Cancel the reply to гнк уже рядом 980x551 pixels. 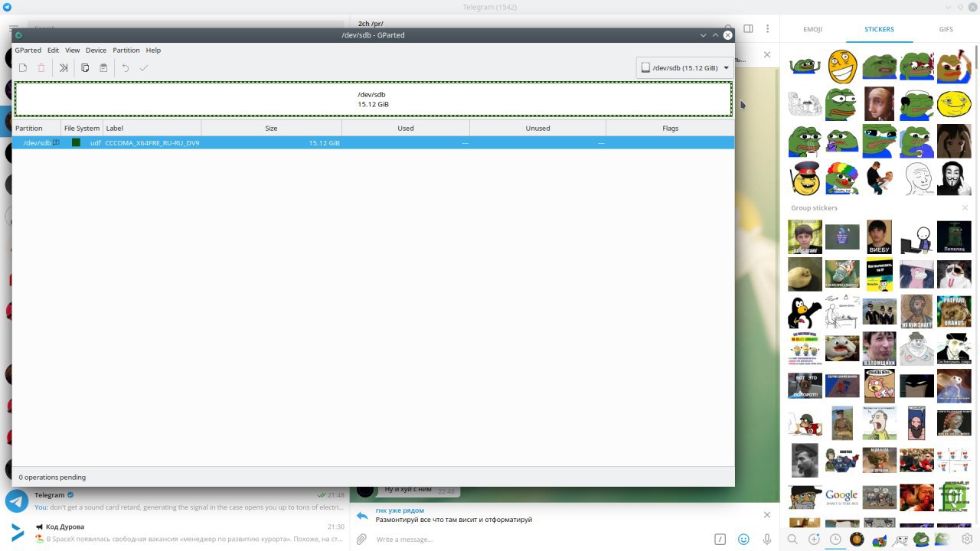pyautogui.click(x=767, y=515)
